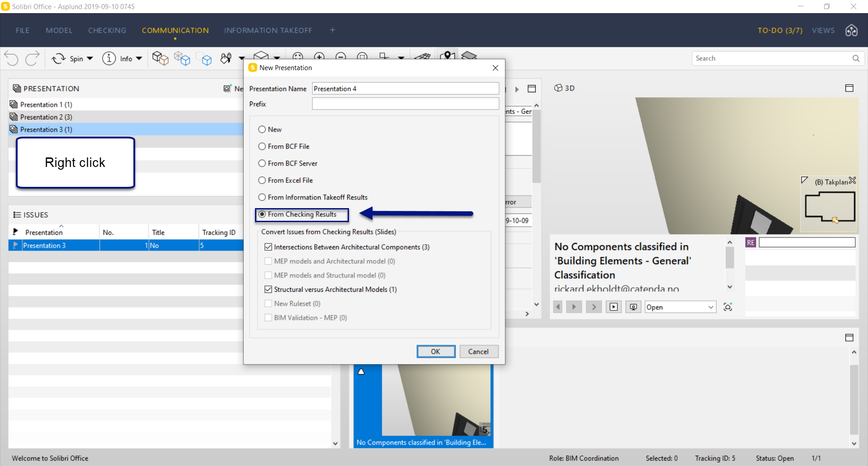
Task: Click the add slide camera icon
Action: 728,307
